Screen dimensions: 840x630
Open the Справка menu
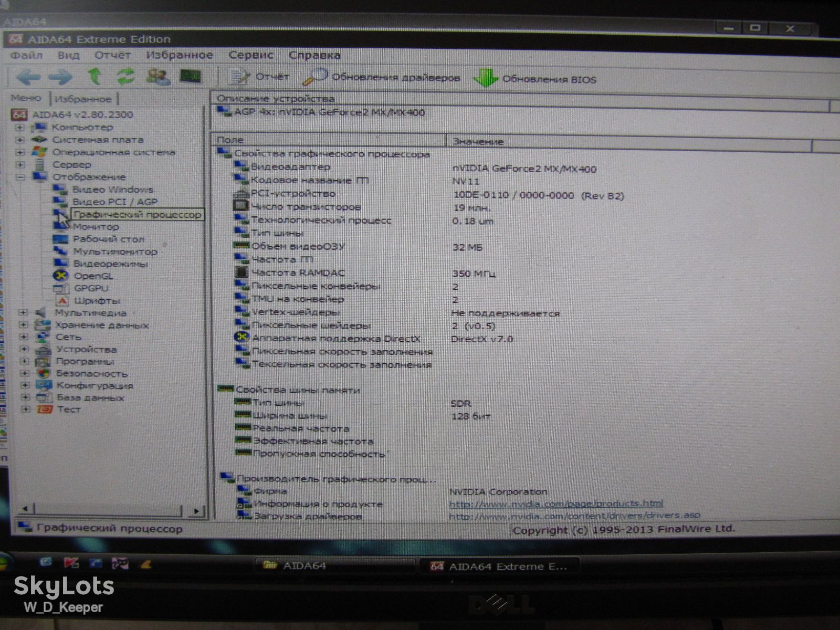(314, 55)
